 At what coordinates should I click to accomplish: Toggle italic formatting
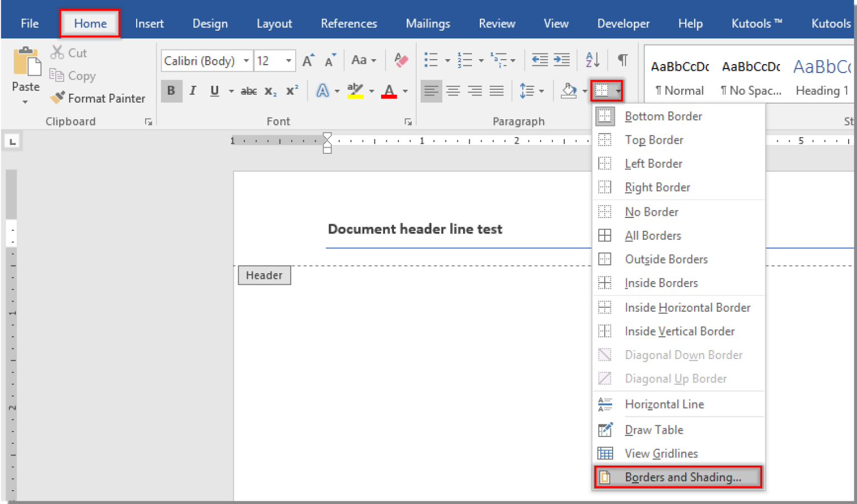[x=192, y=91]
